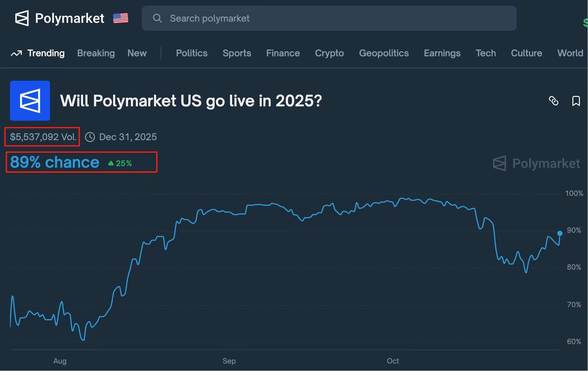Screen dimensions: 588x371
Task: Open the Politics category
Action: [192, 53]
